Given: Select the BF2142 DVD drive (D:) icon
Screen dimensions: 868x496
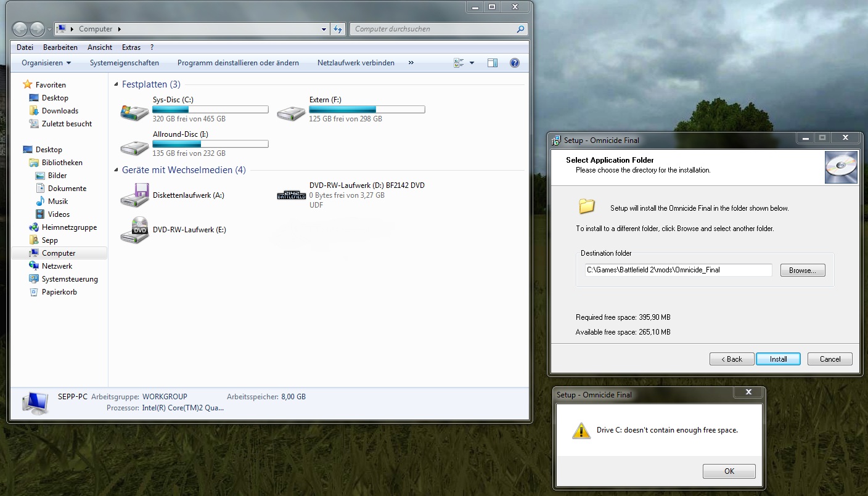Looking at the screenshot, I should [291, 195].
